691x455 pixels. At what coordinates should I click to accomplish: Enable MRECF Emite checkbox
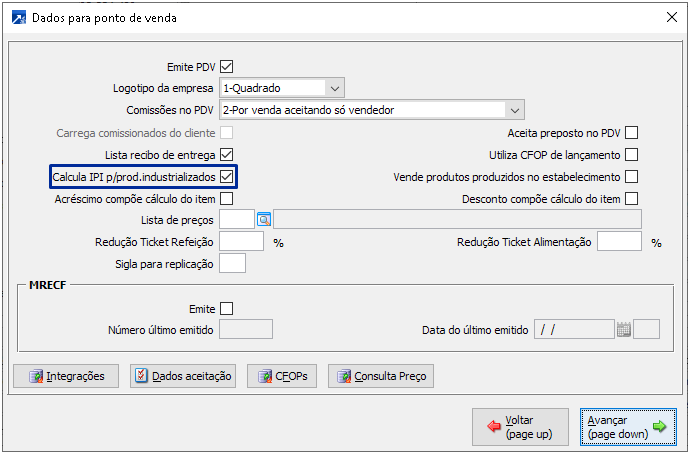click(x=227, y=308)
